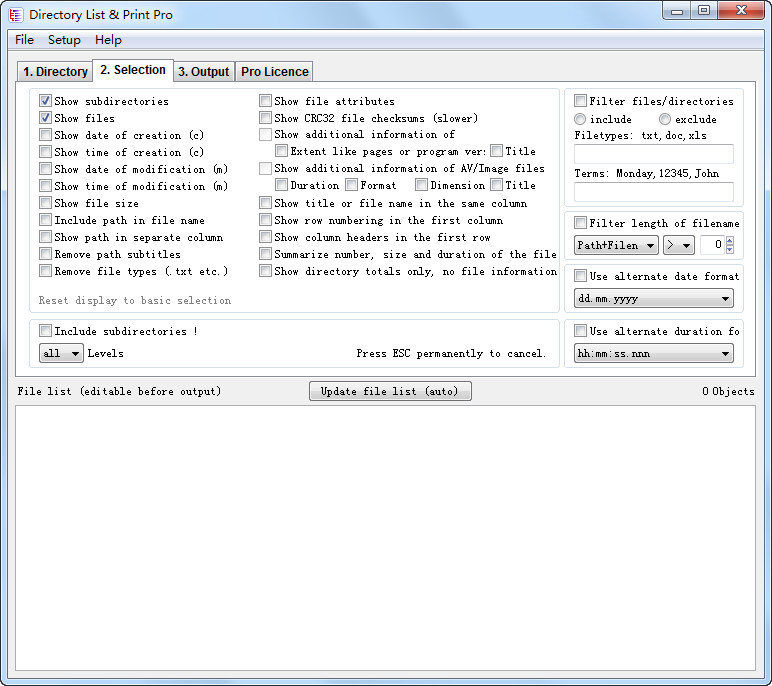Open the Levels 'all' dropdown
This screenshot has width=772, height=686.
coord(61,353)
